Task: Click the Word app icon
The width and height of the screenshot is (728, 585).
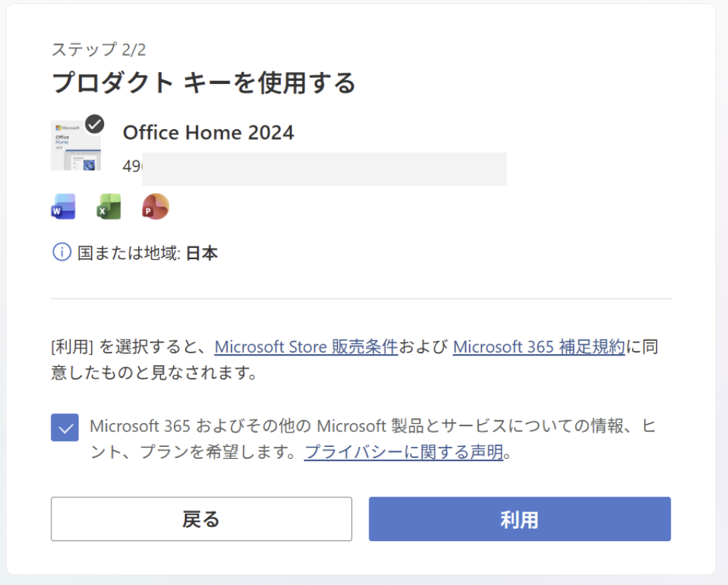Action: pyautogui.click(x=63, y=207)
